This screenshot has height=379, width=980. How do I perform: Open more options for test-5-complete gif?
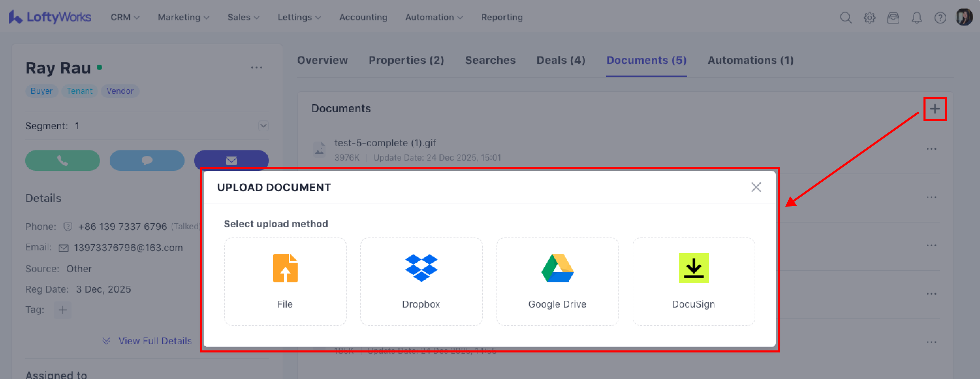931,149
